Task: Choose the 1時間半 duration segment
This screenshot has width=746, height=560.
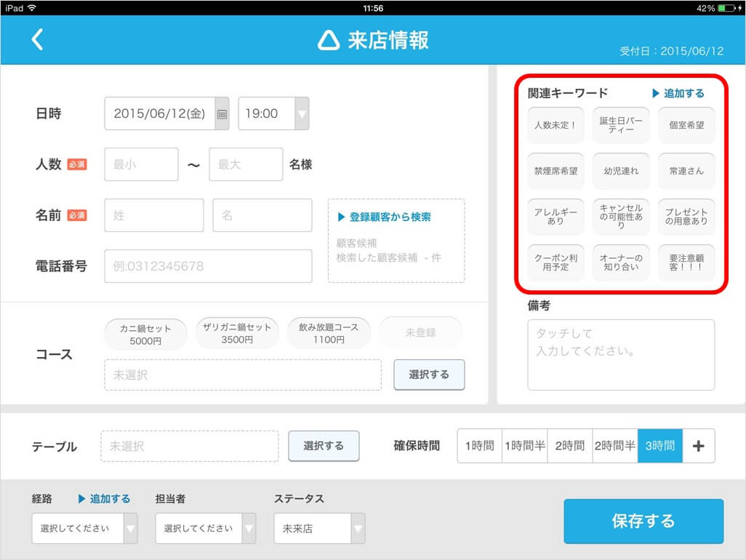Action: (524, 446)
